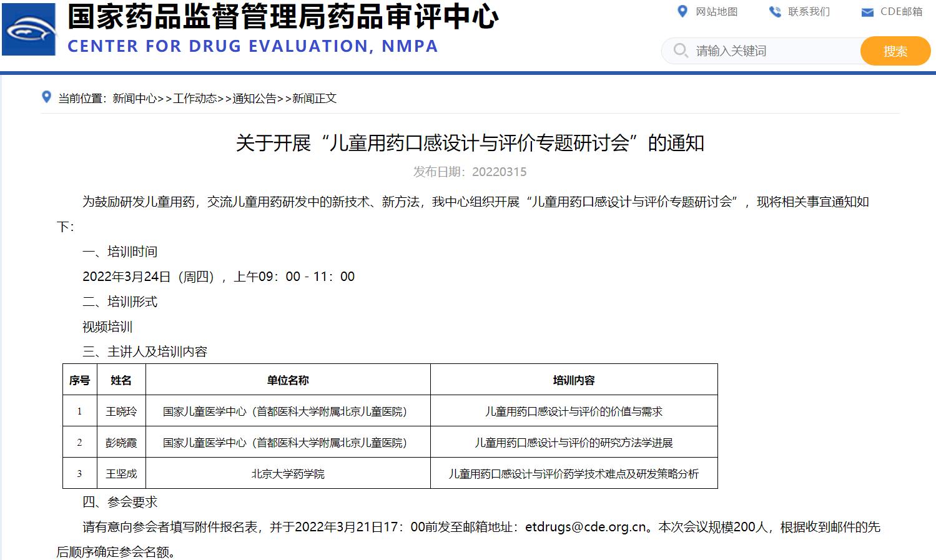Click 北京大学药学院 cell in the table
The width and height of the screenshot is (936, 560).
(x=288, y=474)
